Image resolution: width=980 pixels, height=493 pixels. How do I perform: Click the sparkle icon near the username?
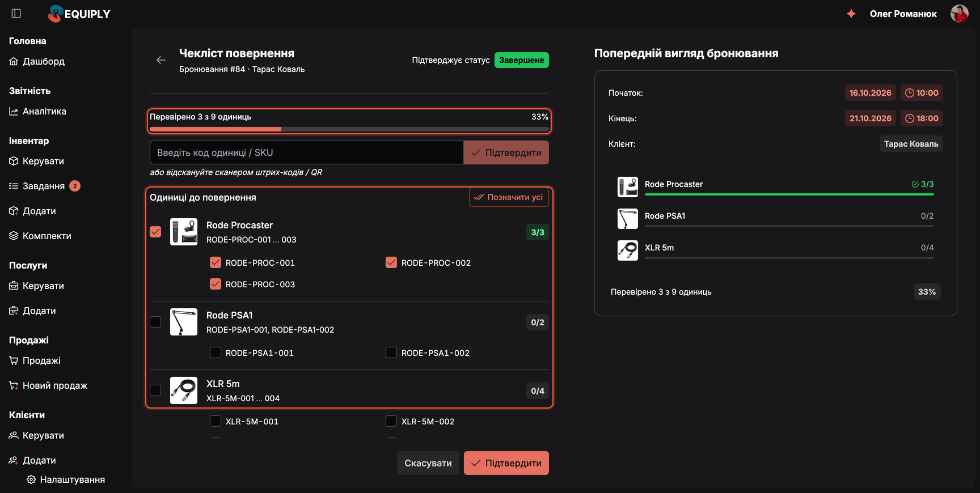pyautogui.click(x=851, y=14)
